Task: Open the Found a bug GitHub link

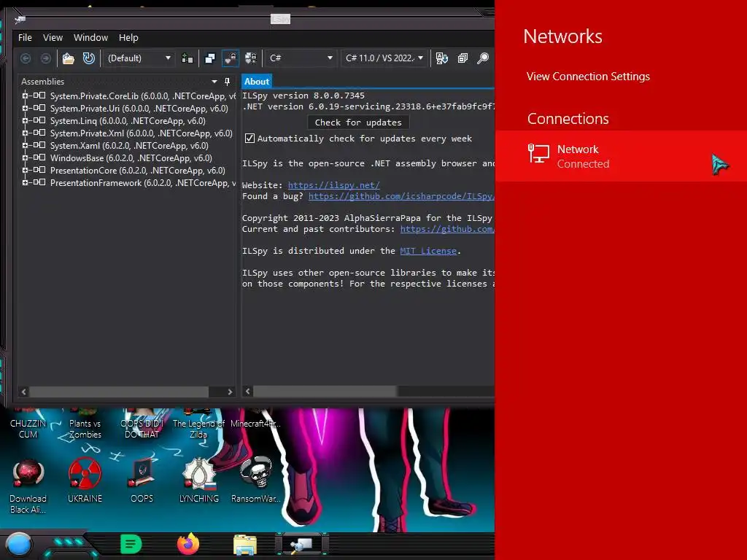Action: pos(401,196)
